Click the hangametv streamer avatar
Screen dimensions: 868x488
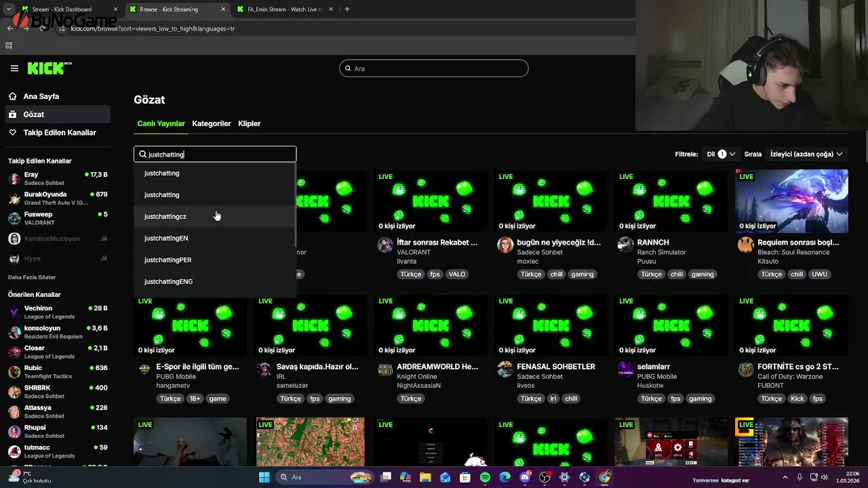click(144, 369)
